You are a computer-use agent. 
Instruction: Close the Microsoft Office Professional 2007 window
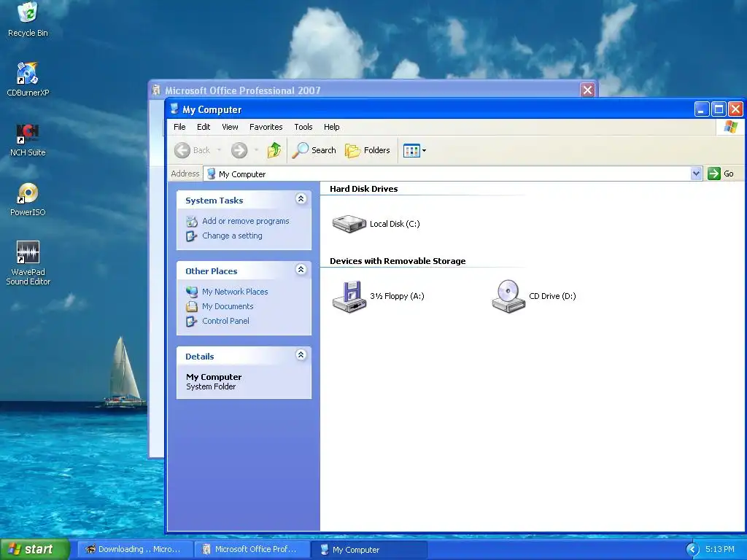pyautogui.click(x=587, y=90)
